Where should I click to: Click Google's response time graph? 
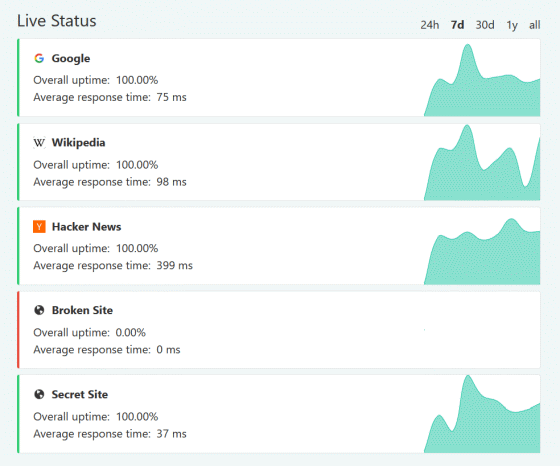pyautogui.click(x=482, y=80)
